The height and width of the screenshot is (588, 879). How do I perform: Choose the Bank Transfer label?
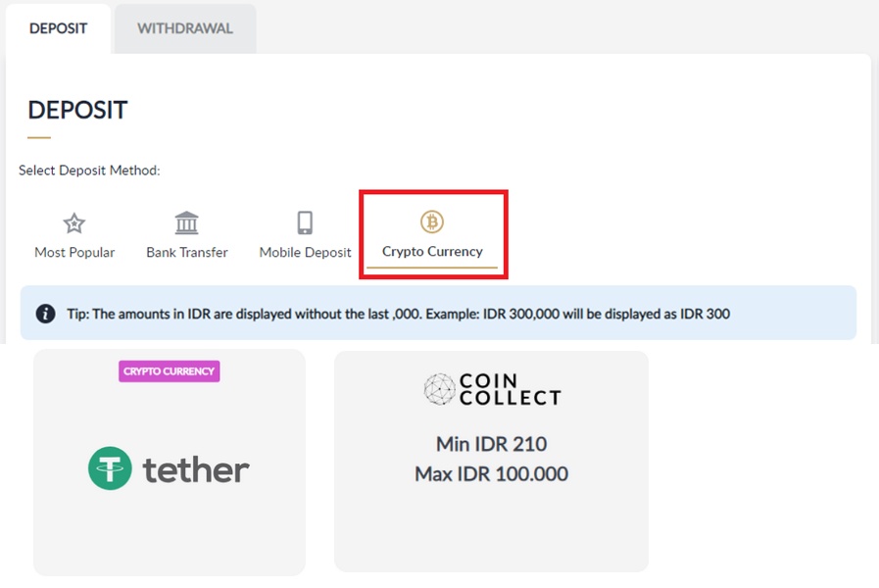[186, 252]
